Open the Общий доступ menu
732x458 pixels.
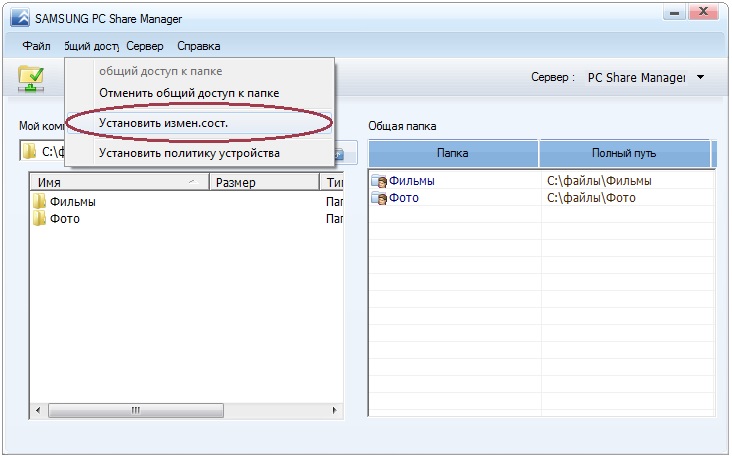click(92, 46)
